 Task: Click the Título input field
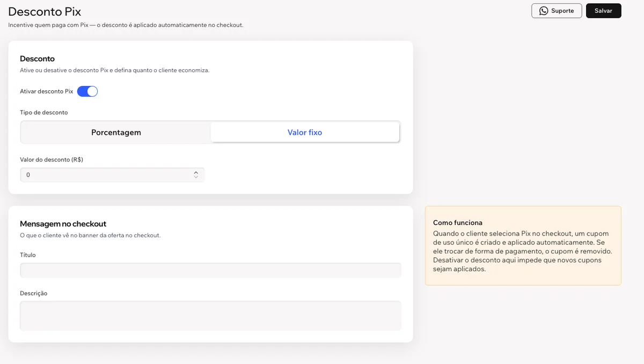tap(210, 270)
